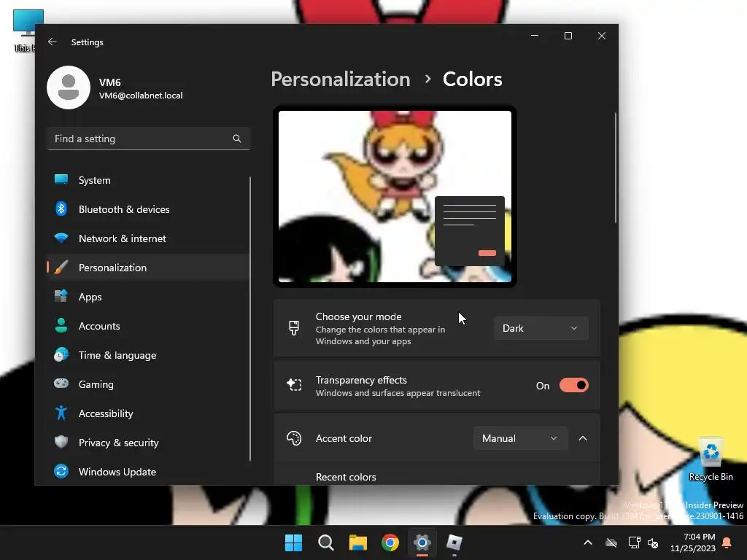Click the Bluetooth icon in sidebar
The height and width of the screenshot is (560, 747).
(x=61, y=209)
